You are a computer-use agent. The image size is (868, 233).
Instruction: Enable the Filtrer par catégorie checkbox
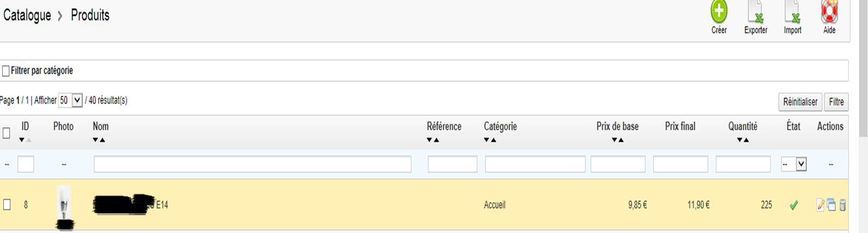(x=6, y=71)
